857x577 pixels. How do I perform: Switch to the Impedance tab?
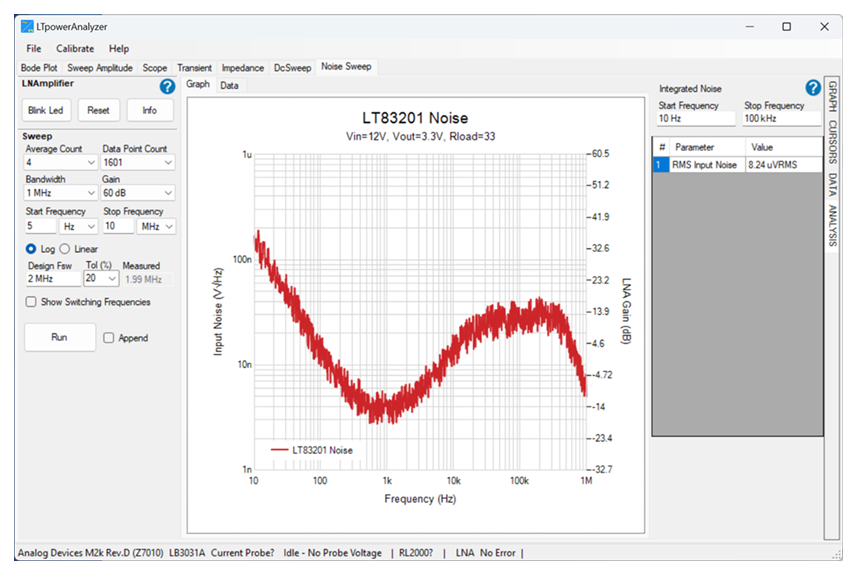[243, 68]
